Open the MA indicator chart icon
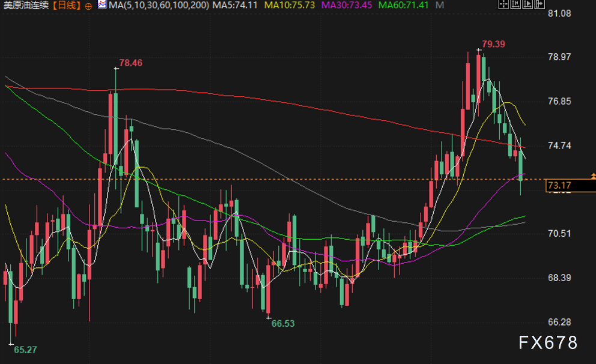 [102, 5]
